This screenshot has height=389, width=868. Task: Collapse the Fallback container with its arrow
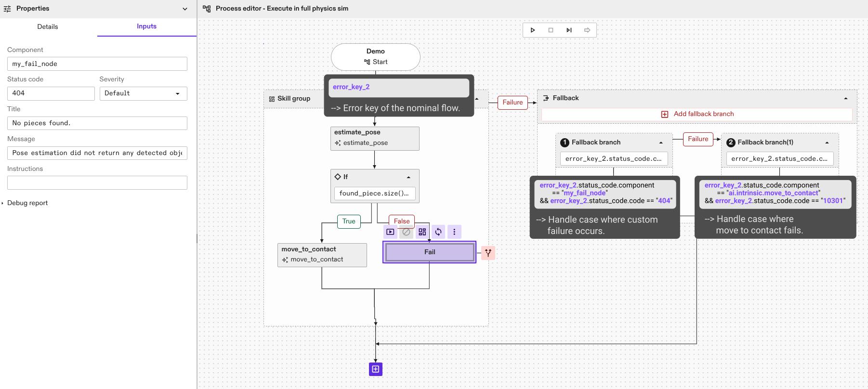(x=845, y=98)
